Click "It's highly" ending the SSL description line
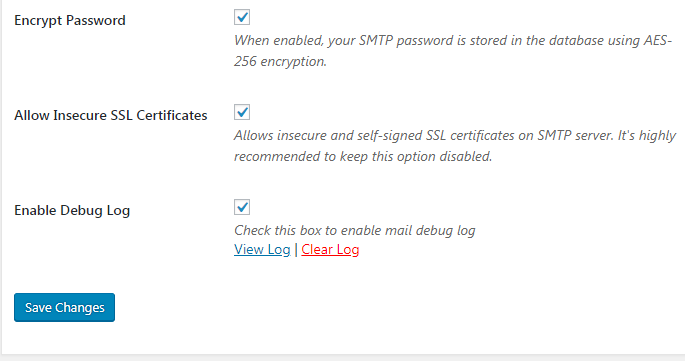The image size is (685, 361). [647, 135]
